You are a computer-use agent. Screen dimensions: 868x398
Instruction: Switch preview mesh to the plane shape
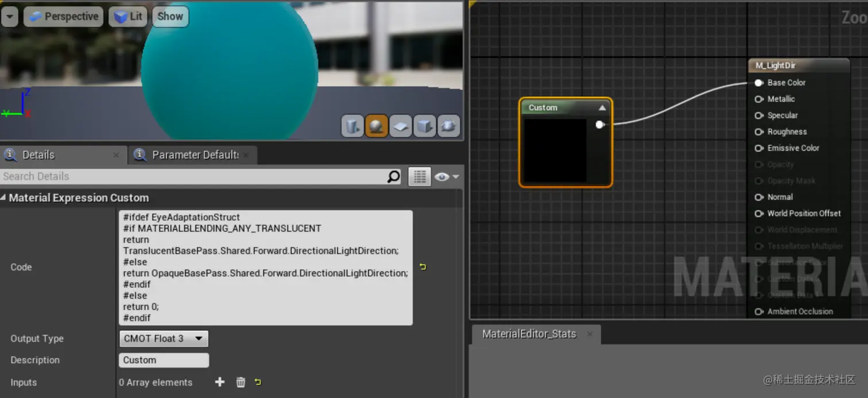[x=401, y=126]
